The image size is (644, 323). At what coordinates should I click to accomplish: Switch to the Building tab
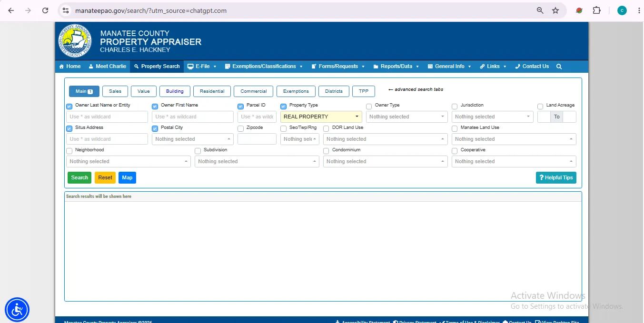pos(175,91)
